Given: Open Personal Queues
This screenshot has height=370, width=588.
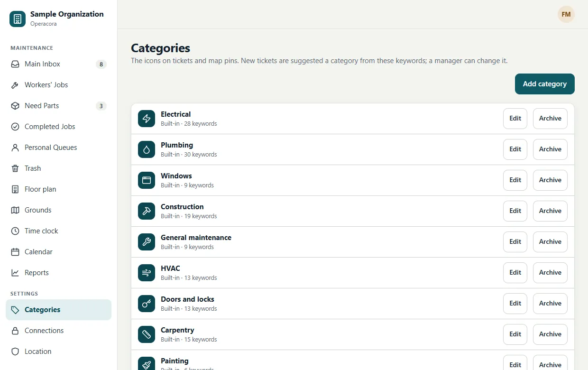Looking at the screenshot, I should 58,148.
